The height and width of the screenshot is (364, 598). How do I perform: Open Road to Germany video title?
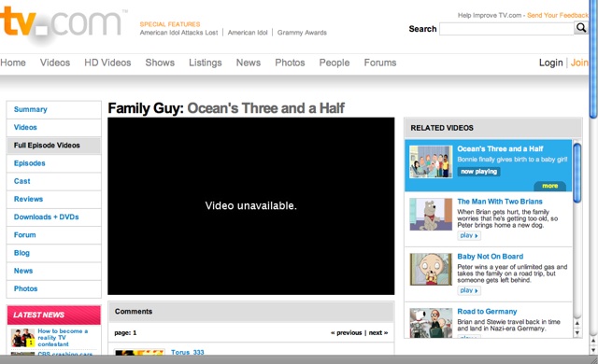click(x=487, y=312)
